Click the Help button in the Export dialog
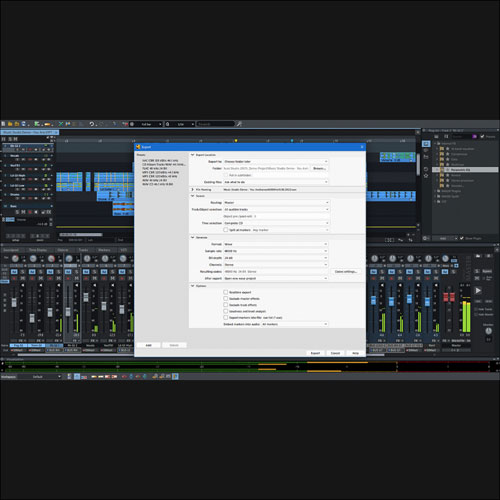 [x=355, y=353]
